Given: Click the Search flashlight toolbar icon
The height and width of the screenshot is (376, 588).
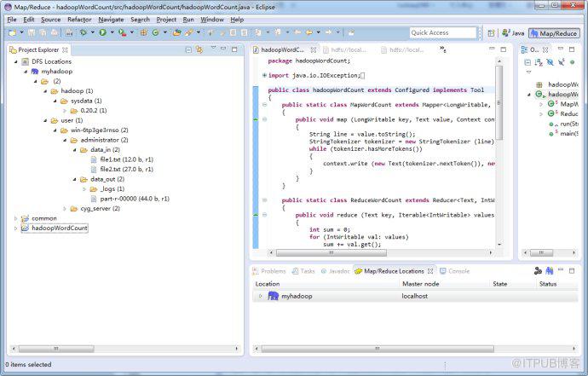Looking at the screenshot, I should 188,32.
